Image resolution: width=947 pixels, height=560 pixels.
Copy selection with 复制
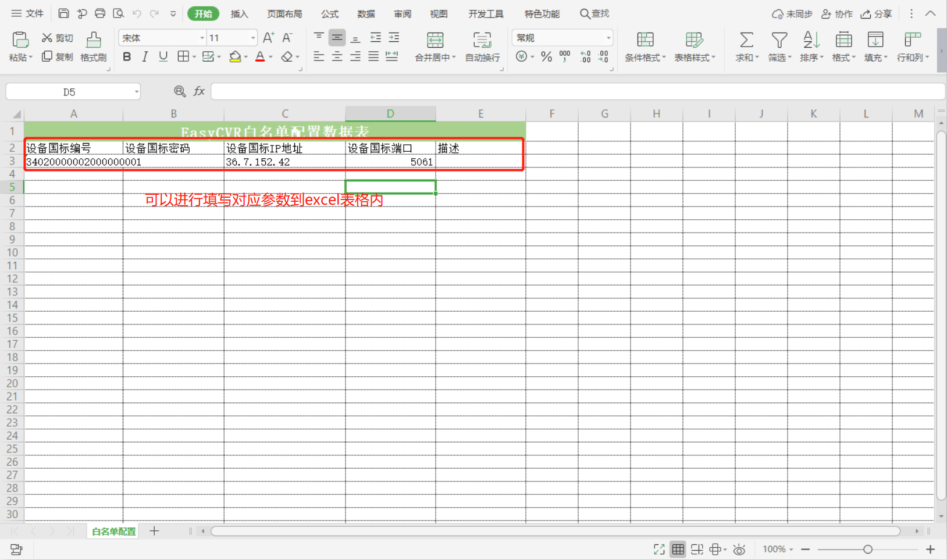tap(57, 56)
